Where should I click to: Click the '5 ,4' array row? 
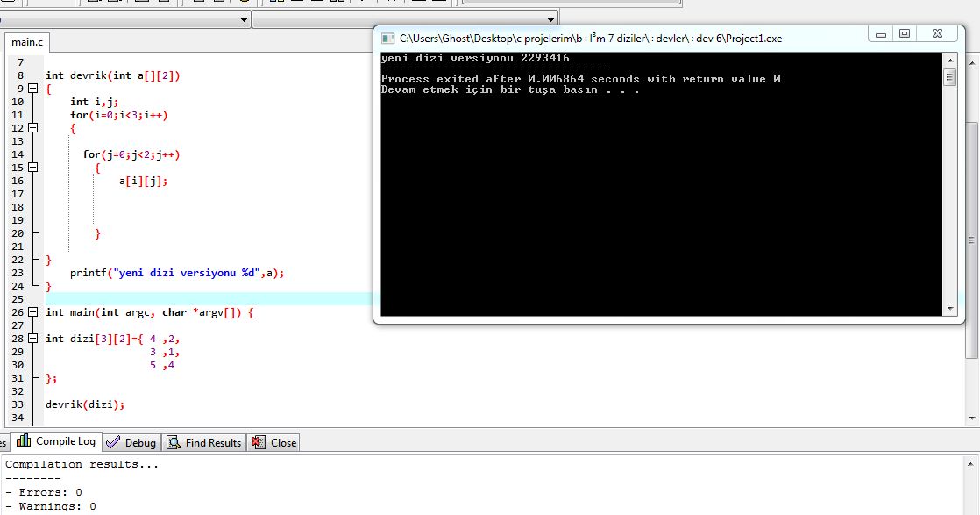pyautogui.click(x=162, y=365)
